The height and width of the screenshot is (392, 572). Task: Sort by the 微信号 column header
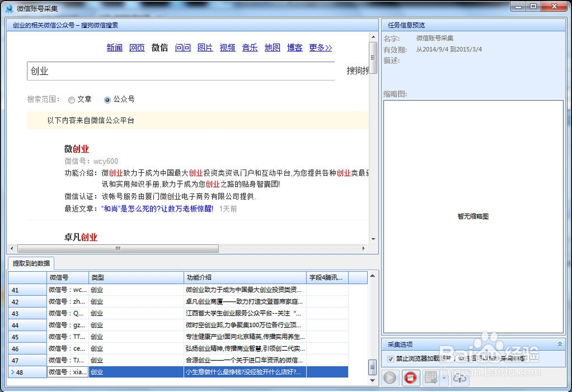[68, 278]
